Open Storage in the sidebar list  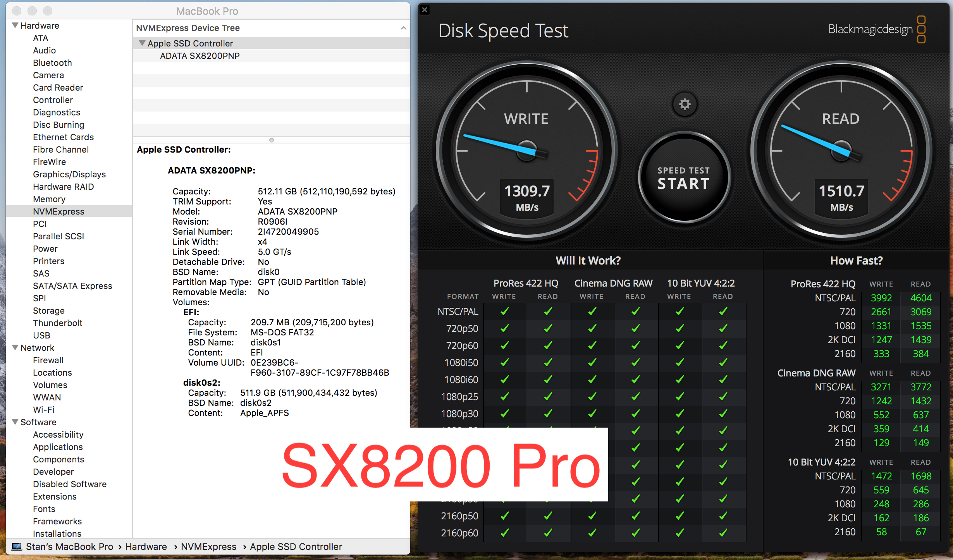pos(48,311)
